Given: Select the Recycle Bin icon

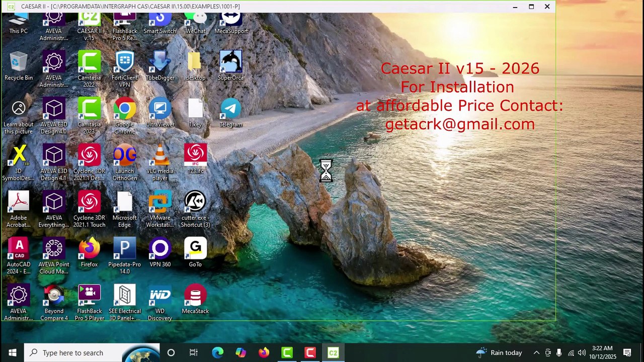Looking at the screenshot, I should tap(19, 66).
